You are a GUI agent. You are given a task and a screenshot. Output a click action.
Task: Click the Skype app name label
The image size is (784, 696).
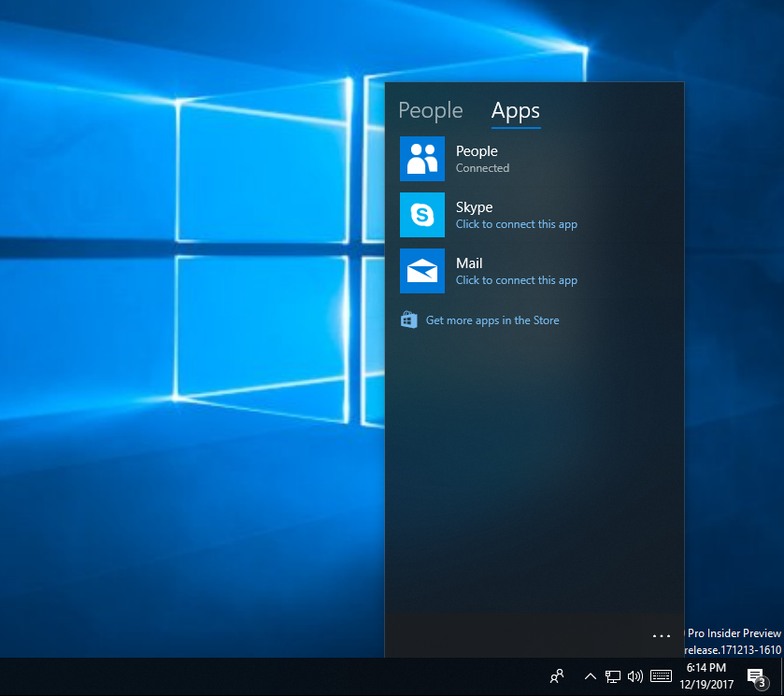(474, 207)
